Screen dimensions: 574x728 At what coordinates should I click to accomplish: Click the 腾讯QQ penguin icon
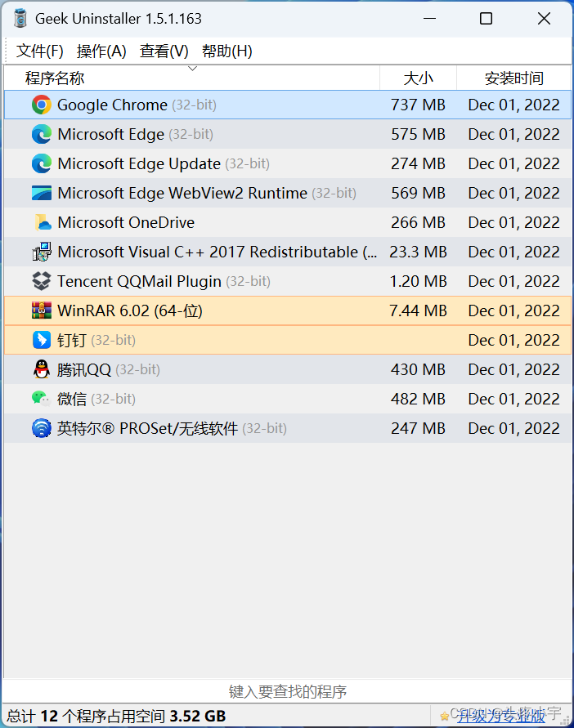point(41,369)
